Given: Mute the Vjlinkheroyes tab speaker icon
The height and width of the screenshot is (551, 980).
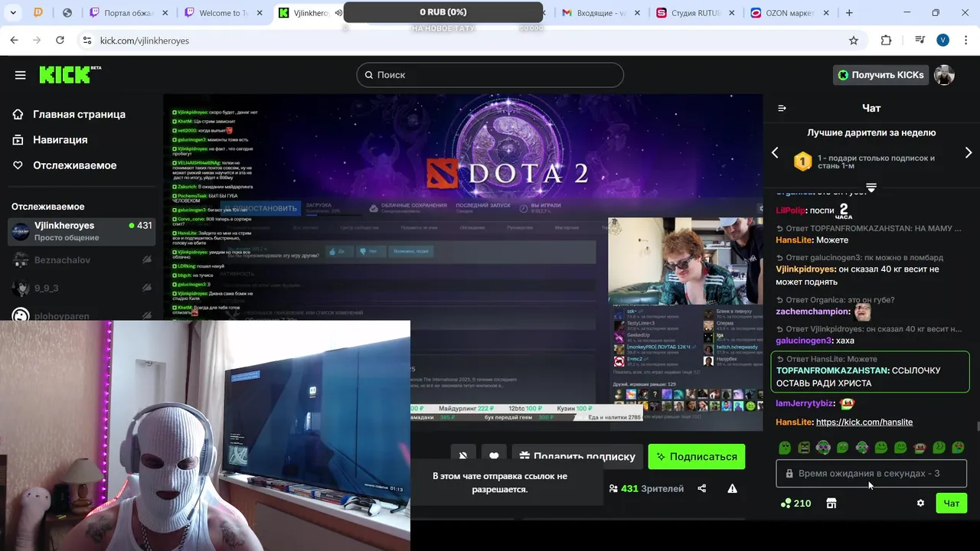Looking at the screenshot, I should 338,13.
